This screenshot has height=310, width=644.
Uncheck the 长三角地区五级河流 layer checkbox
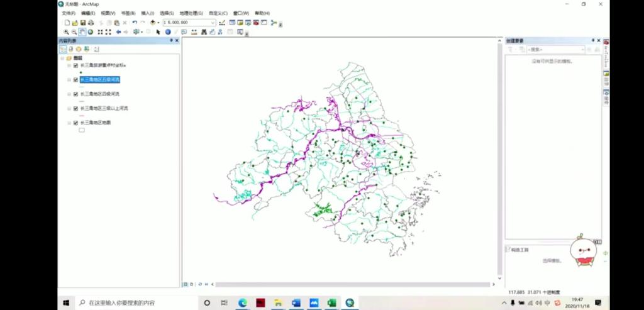click(x=75, y=80)
